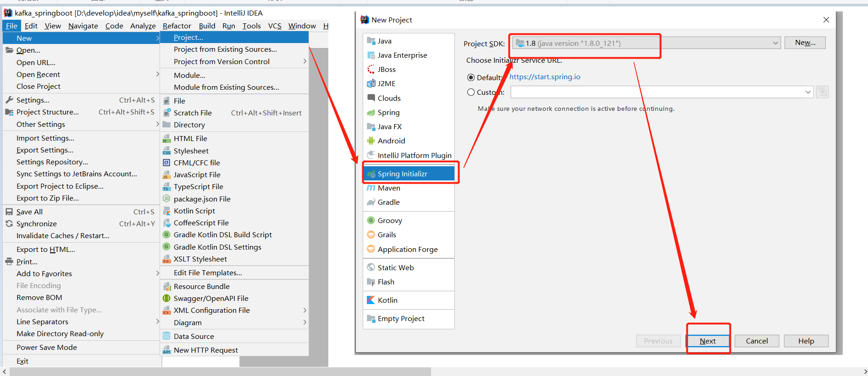Click the Settings wrench icon
The height and width of the screenshot is (376, 868).
coord(9,100)
